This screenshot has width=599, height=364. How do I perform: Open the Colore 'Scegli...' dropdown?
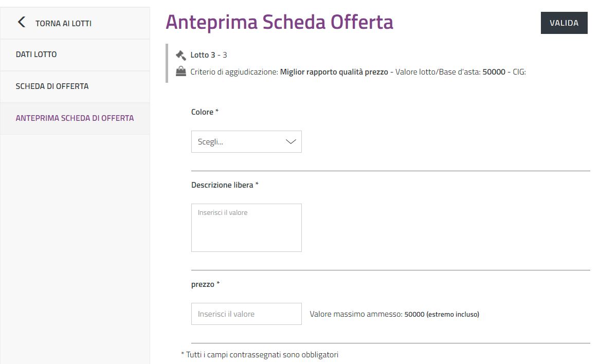(x=246, y=142)
